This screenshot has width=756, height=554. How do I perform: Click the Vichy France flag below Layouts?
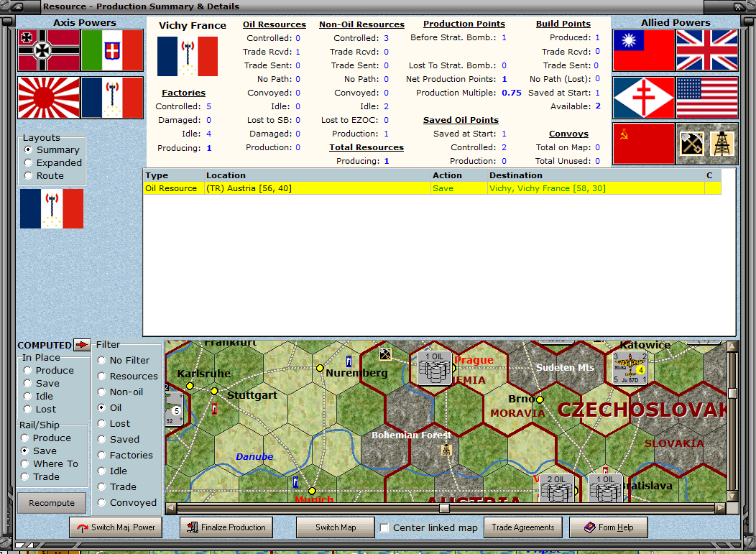[x=52, y=208]
